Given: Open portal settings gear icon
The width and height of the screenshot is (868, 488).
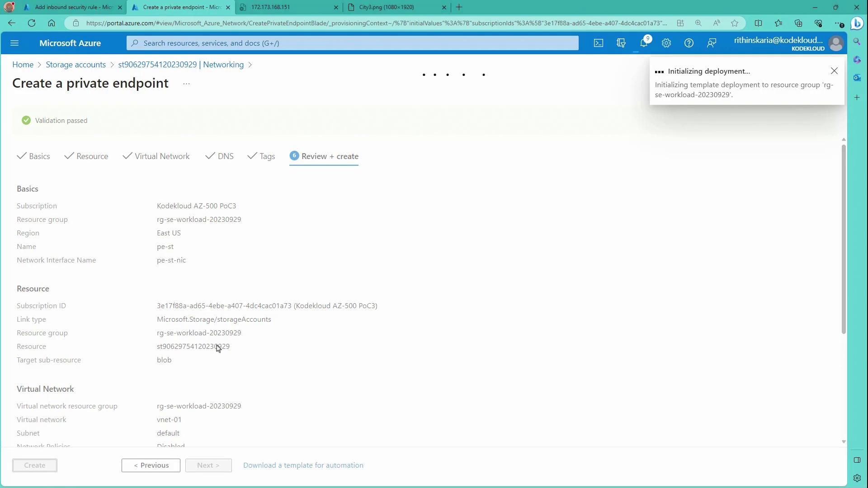Looking at the screenshot, I should tap(666, 43).
